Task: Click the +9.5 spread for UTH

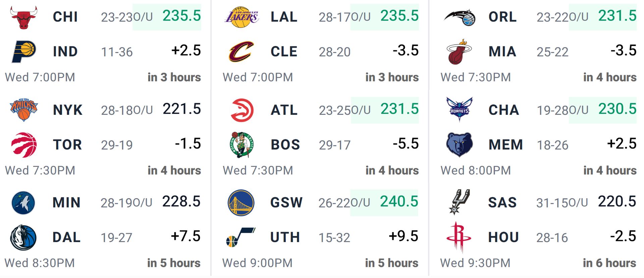Action: coord(404,236)
